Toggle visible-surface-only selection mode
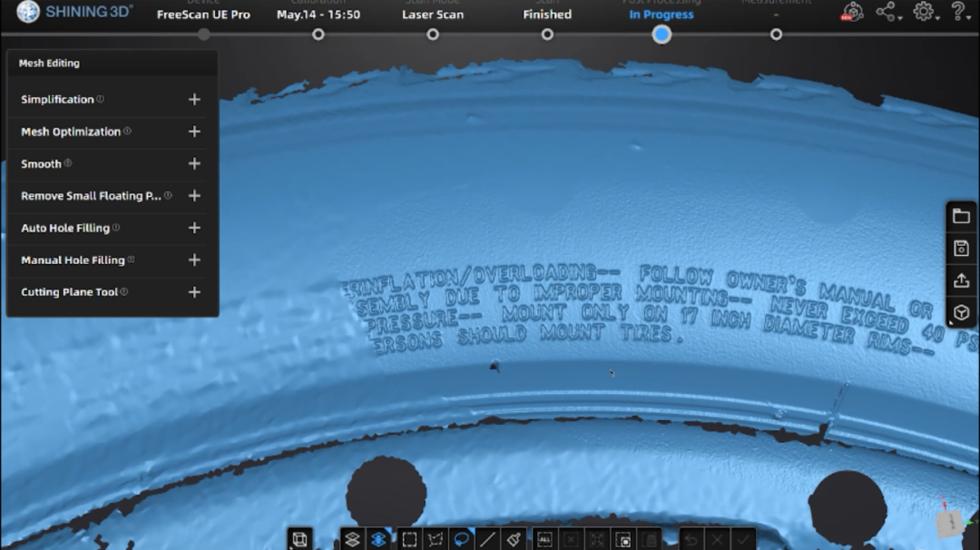The image size is (980, 550). pos(378,539)
